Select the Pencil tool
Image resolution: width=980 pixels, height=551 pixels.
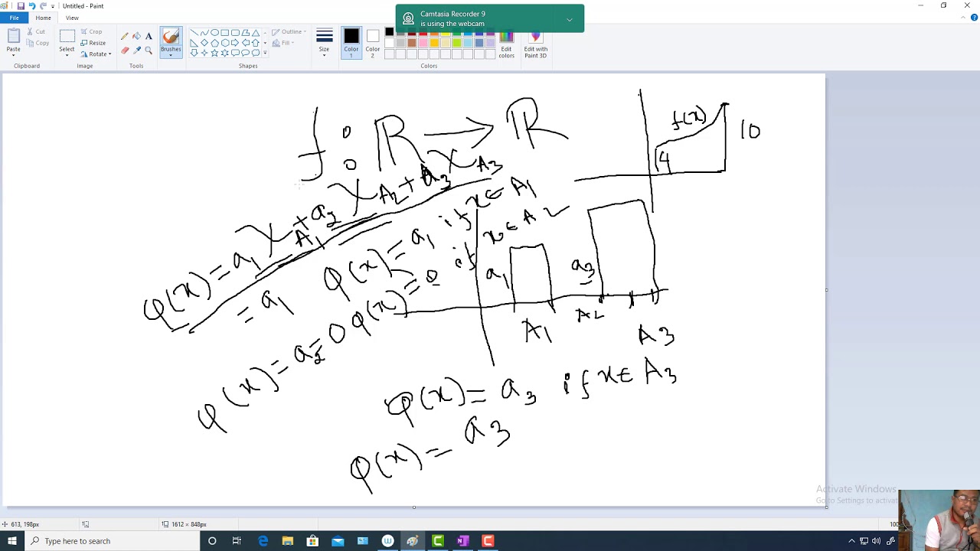tap(124, 36)
